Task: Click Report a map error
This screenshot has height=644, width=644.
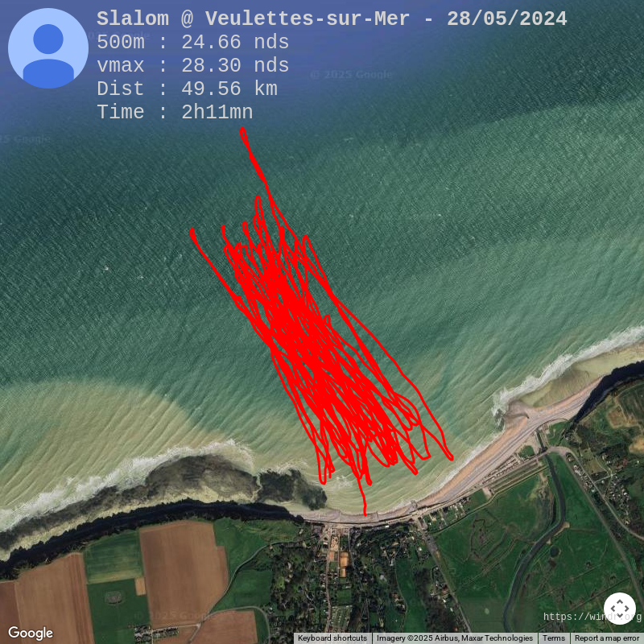Action: tap(607, 638)
